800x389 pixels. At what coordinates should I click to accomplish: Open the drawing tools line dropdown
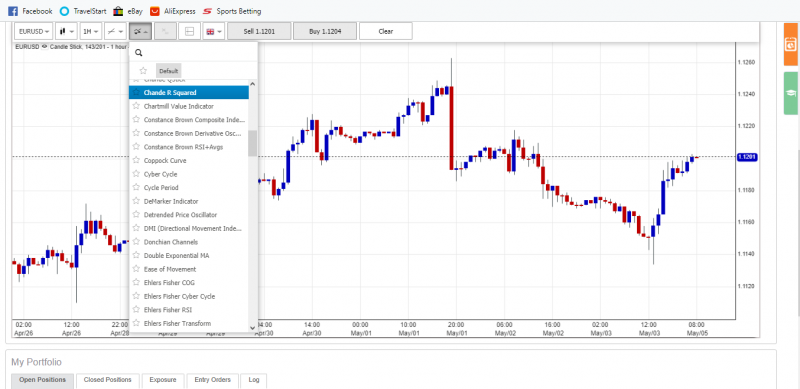[115, 31]
